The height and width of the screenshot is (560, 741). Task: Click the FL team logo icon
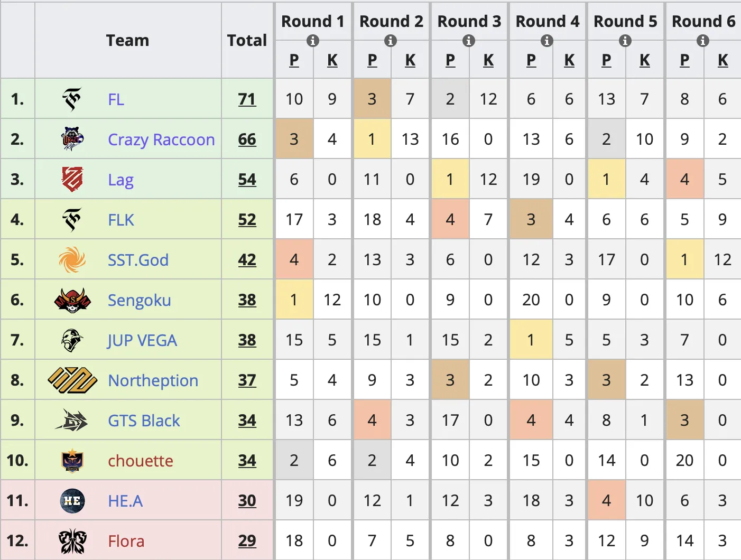72,99
